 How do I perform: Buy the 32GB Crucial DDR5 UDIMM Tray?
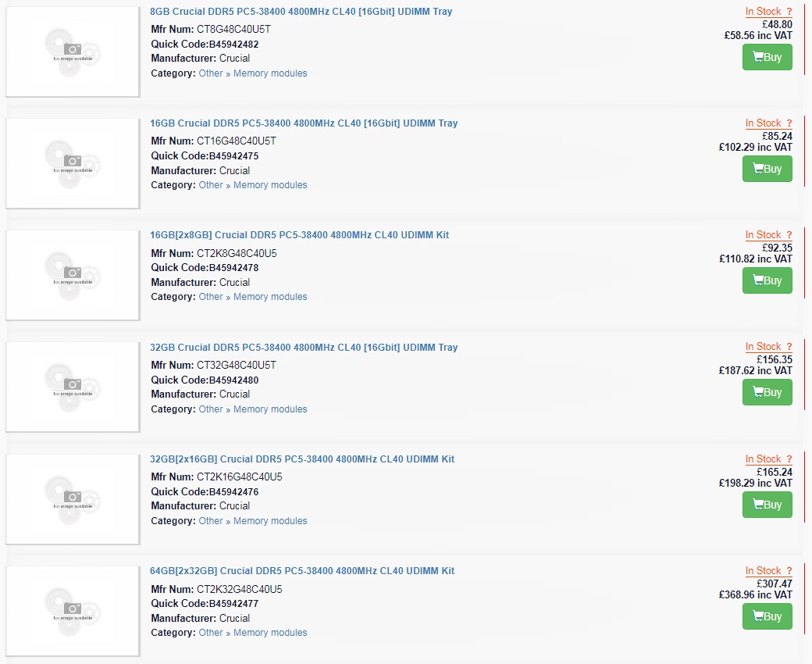click(x=767, y=392)
